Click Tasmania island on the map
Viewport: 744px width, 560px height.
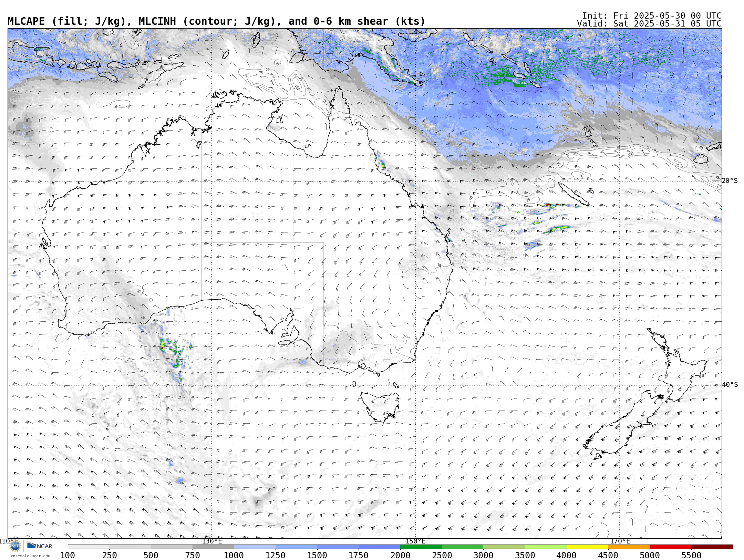[380, 406]
